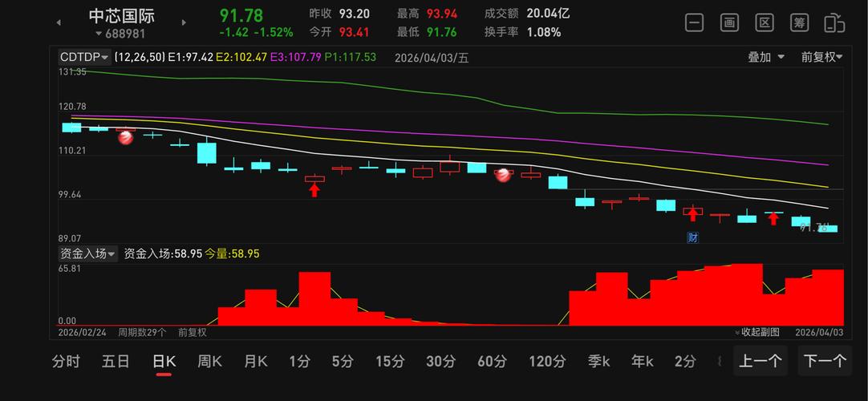Viewport: 868px width, 401px height.
Task: Select the 120分 period tab
Action: (x=547, y=362)
